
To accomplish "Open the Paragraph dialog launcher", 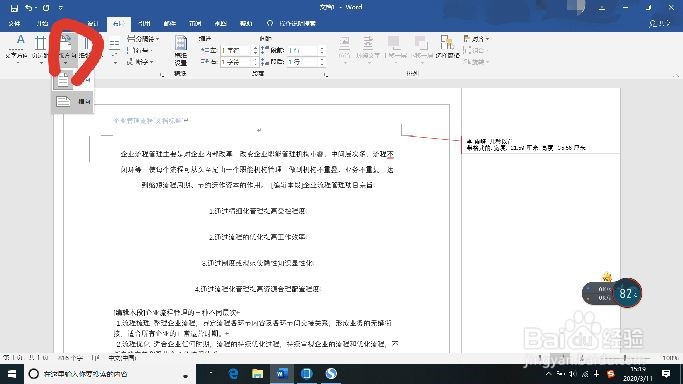I will pyautogui.click(x=326, y=74).
